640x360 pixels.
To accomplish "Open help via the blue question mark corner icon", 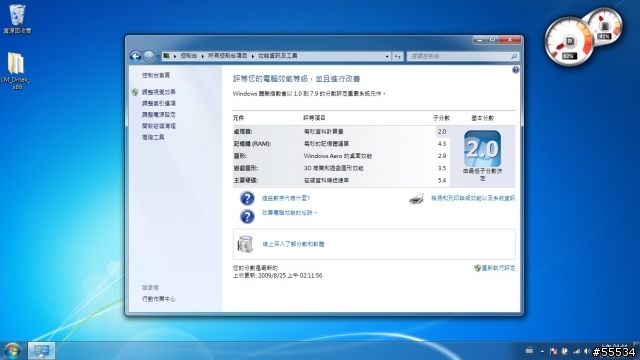I will tap(516, 70).
